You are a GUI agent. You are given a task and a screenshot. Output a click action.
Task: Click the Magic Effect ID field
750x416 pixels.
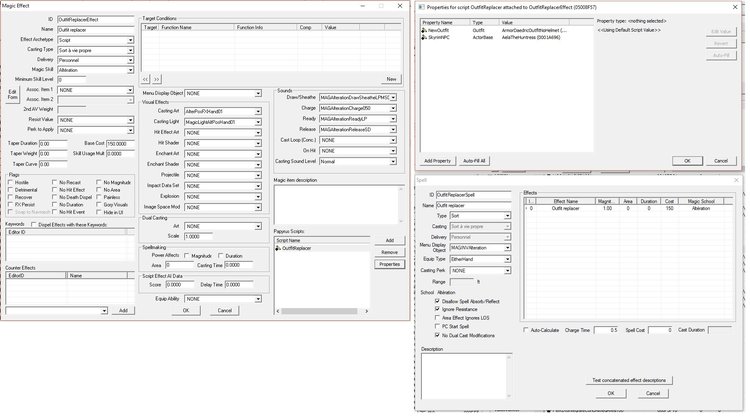coord(96,20)
